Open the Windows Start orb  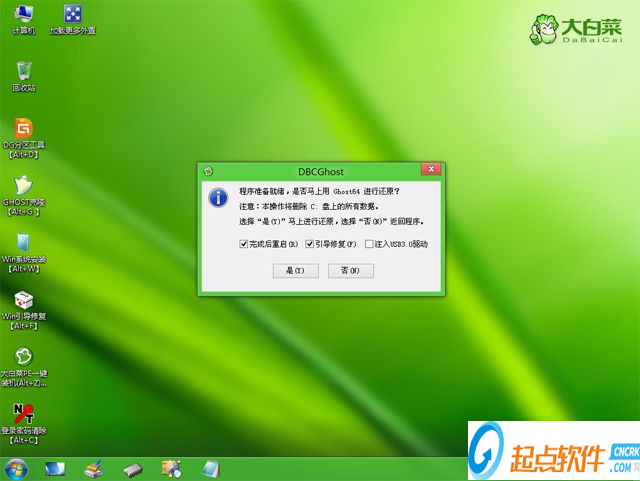pyautogui.click(x=16, y=469)
